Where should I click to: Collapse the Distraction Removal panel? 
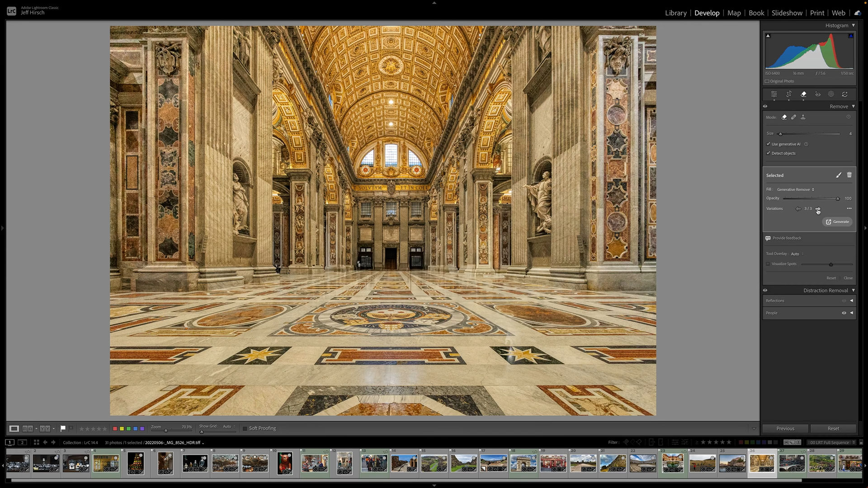click(854, 290)
